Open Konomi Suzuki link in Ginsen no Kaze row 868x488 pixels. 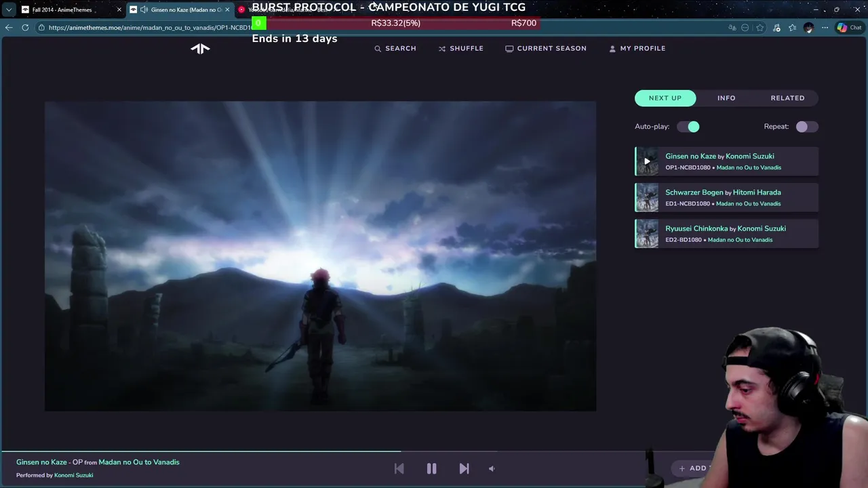[750, 156]
